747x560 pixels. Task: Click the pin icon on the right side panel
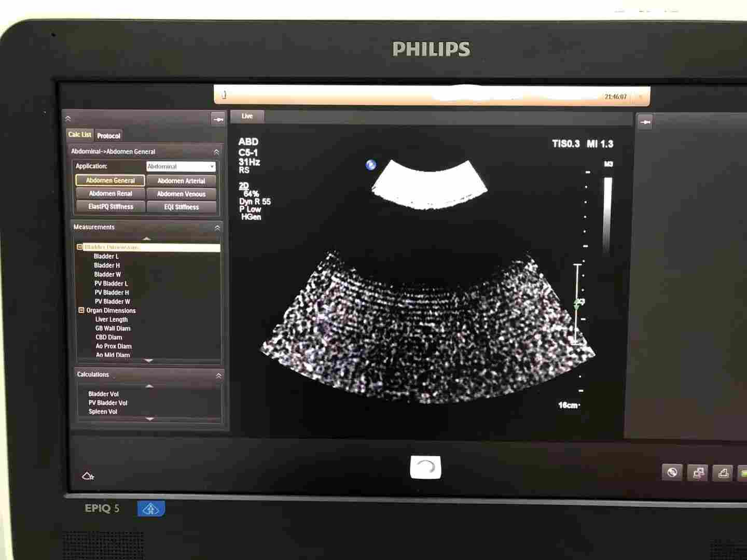(x=645, y=122)
